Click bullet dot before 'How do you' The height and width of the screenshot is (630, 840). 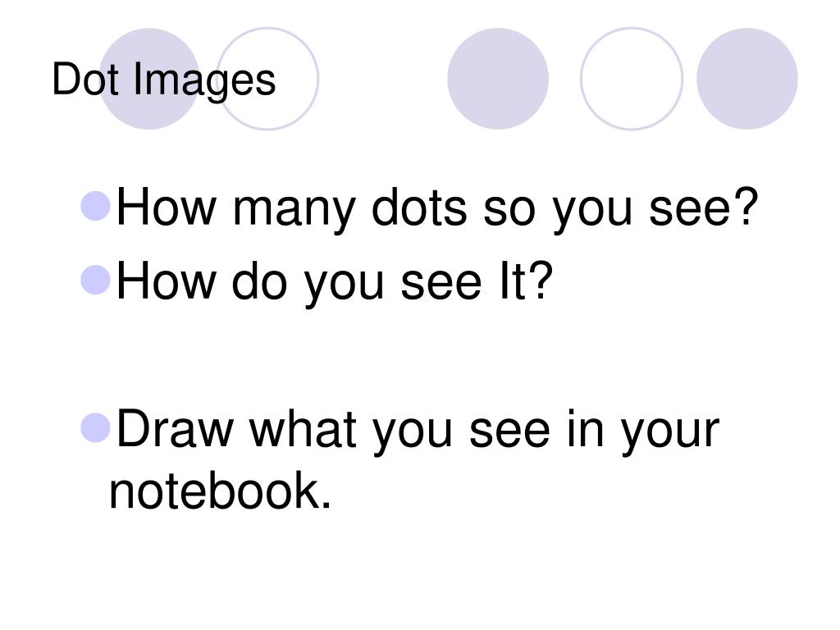(96, 280)
